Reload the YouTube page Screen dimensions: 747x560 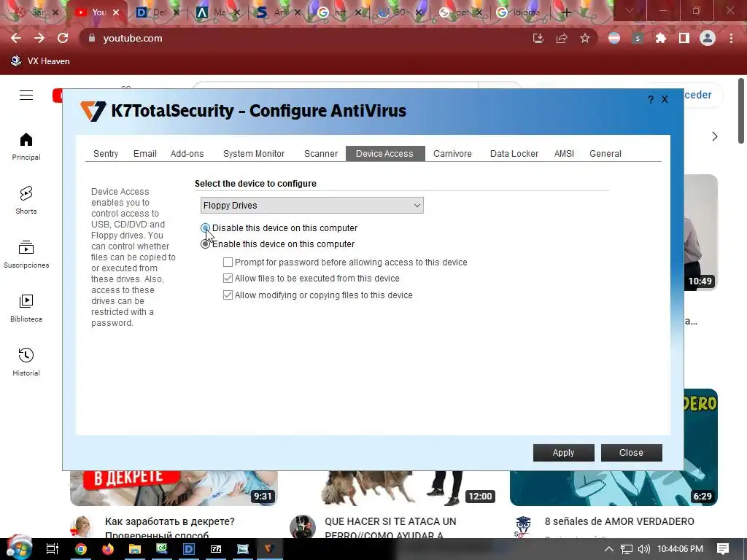tap(63, 38)
